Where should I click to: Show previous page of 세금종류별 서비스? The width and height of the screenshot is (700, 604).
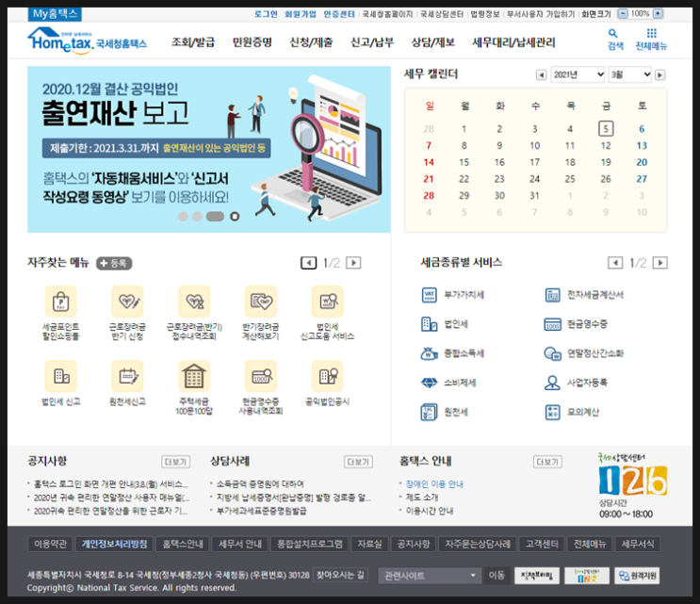coord(615,263)
